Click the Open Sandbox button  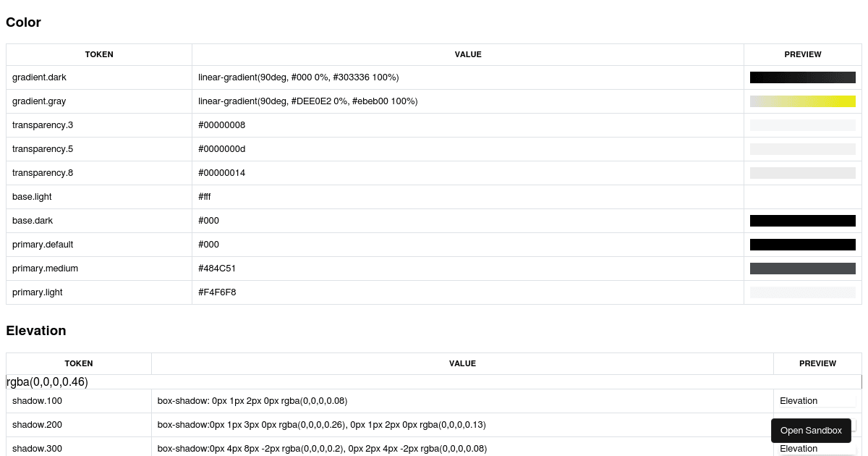pyautogui.click(x=811, y=431)
